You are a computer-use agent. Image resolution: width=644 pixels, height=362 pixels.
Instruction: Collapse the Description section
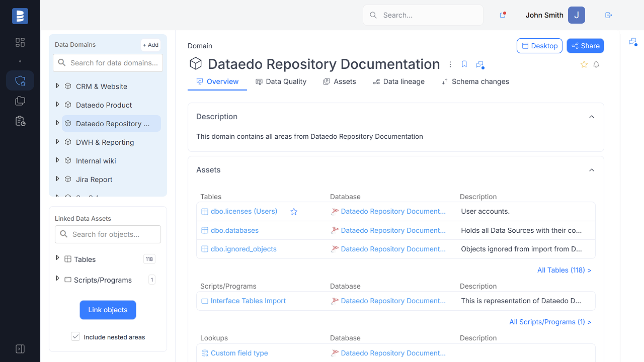click(592, 116)
